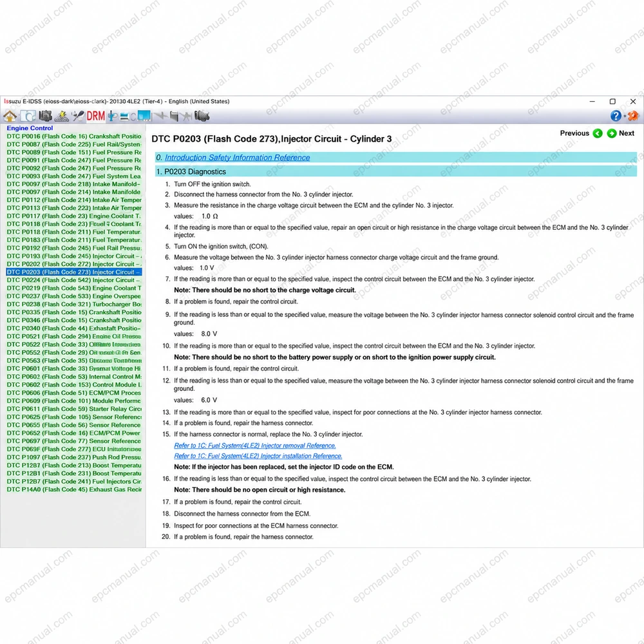This screenshot has width=644, height=644.
Task: Select DTC P0611 Starter Relay Circuit entry
Action: tap(74, 409)
